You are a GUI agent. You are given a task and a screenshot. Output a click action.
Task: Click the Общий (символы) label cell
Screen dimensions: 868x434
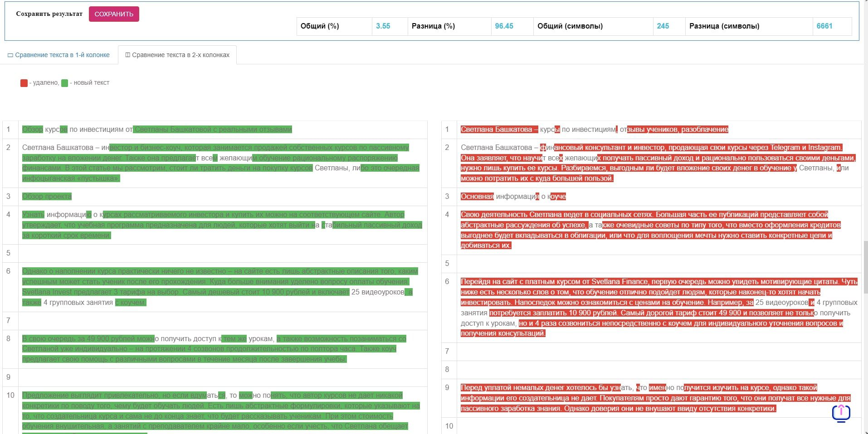[x=593, y=26]
